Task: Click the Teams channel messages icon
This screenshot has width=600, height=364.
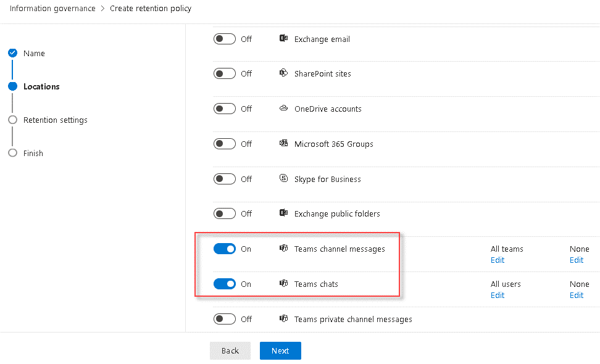Action: pyautogui.click(x=283, y=249)
